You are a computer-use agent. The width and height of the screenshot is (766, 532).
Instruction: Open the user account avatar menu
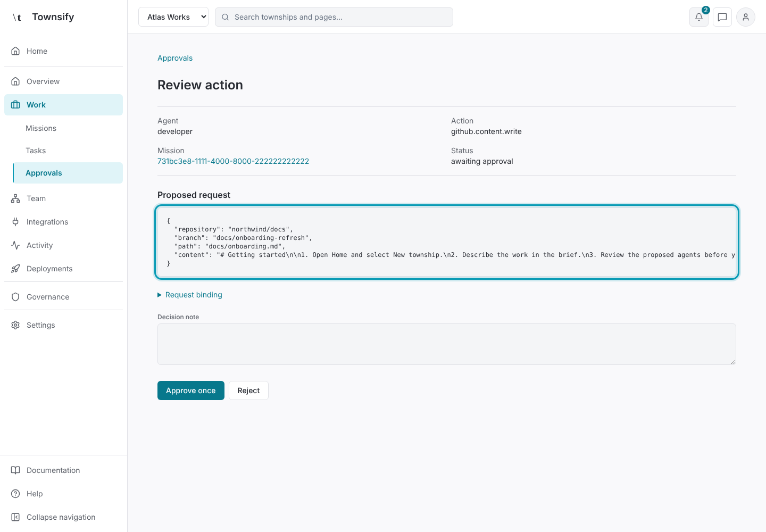[746, 17]
